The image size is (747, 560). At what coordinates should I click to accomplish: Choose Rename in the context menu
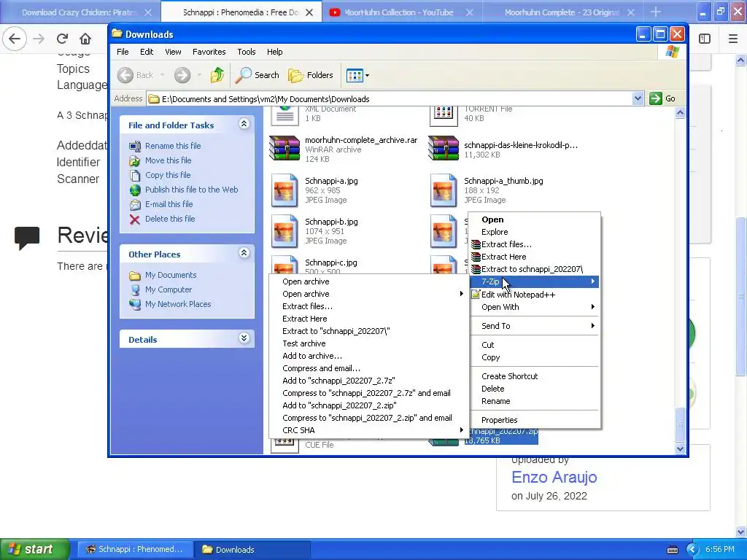(535, 401)
